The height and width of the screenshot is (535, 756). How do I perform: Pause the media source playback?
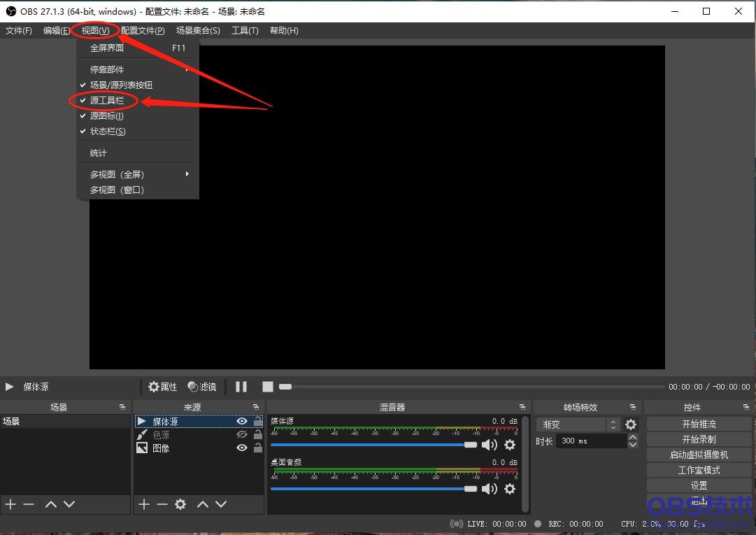[241, 387]
